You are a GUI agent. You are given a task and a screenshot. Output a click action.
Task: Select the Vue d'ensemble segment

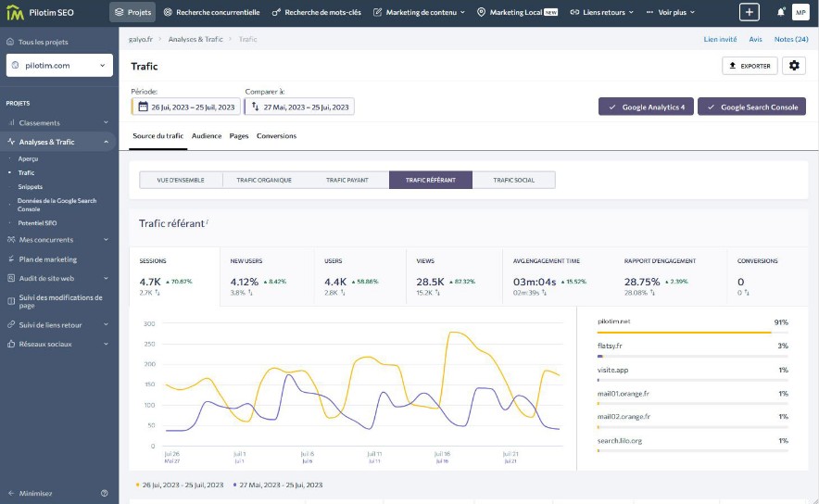coord(181,180)
